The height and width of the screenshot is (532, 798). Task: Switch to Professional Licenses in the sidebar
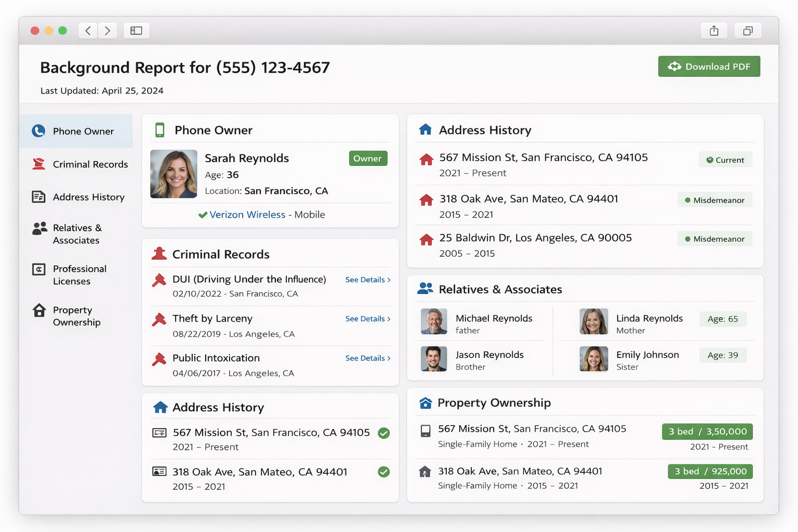coord(79,275)
